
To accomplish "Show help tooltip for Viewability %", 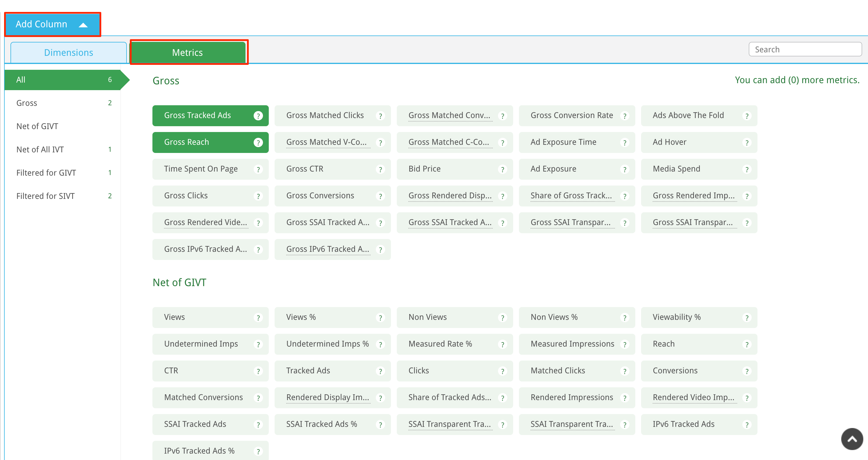I will click(747, 318).
